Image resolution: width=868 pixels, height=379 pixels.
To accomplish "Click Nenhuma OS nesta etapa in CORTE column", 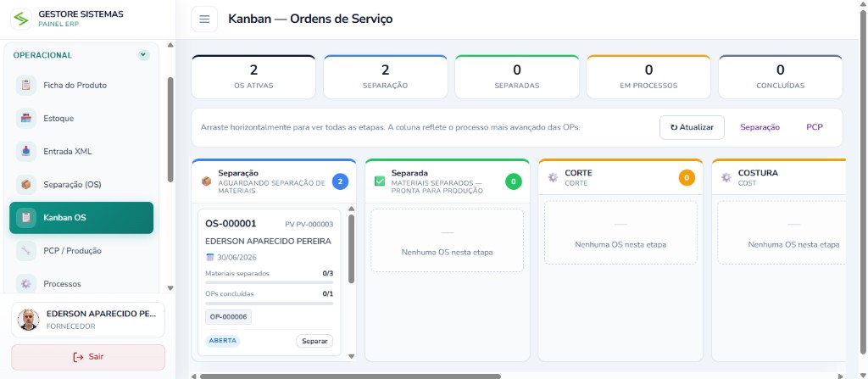I will tap(620, 244).
